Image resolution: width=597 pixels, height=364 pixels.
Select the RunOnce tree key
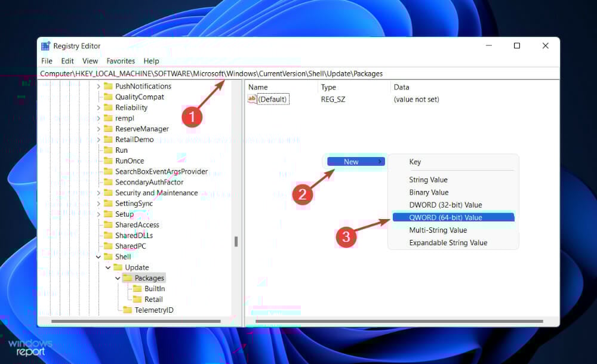[x=130, y=161]
